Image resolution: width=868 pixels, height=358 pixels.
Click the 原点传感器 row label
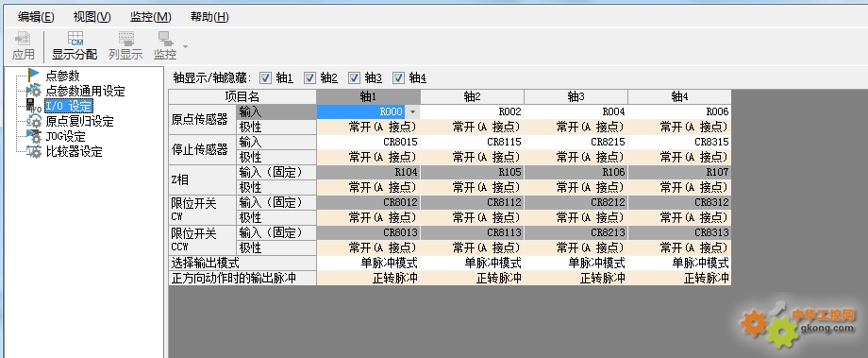[x=202, y=119]
